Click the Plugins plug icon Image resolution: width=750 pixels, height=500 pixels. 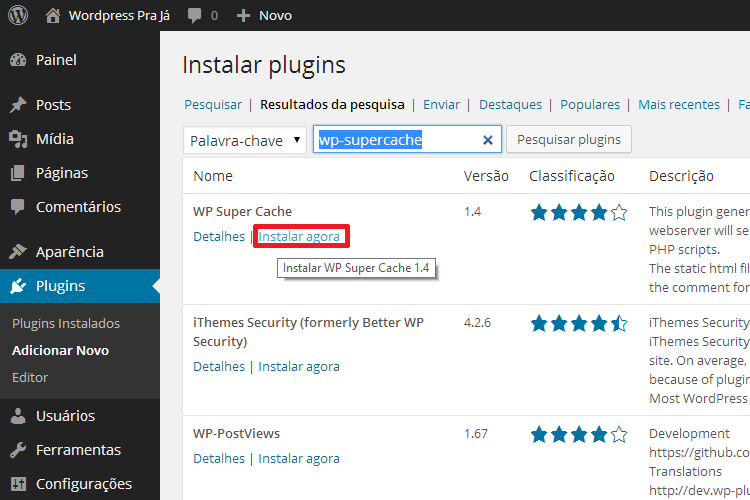coord(18,286)
